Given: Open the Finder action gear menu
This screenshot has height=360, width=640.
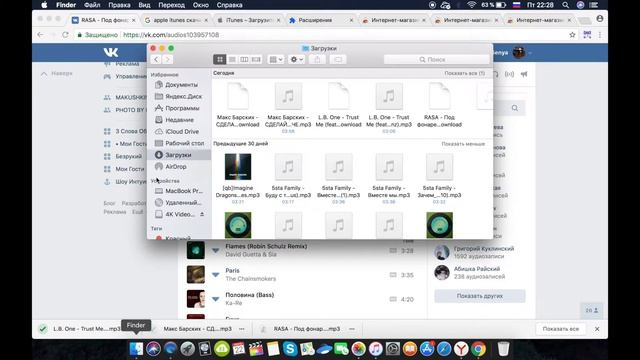Looking at the screenshot, I should click(296, 60).
